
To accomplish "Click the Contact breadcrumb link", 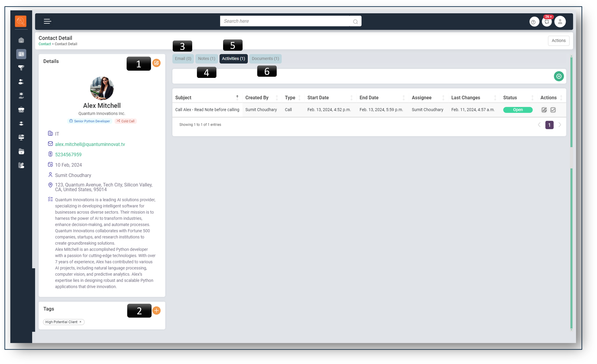I will click(45, 44).
